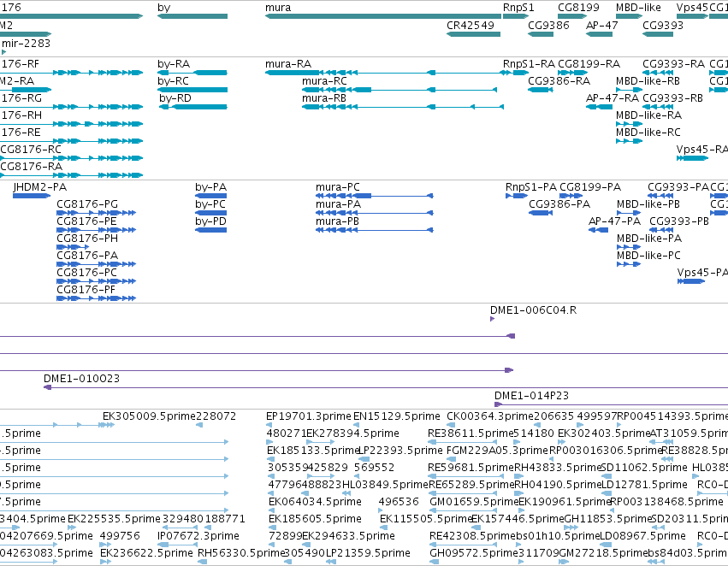
Task: Click the CG9393-RB transcript label
Action: pyautogui.click(x=672, y=98)
